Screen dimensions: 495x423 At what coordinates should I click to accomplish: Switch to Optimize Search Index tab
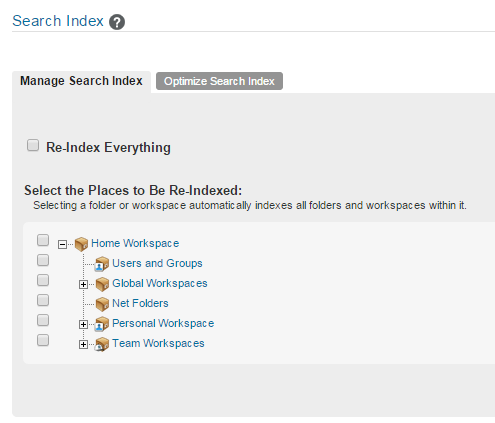pos(219,81)
